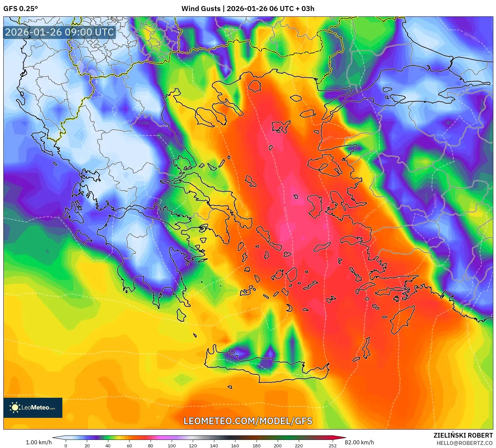496x448 pixels.
Task: Click the 0 mark on the color scale
Action: (66, 446)
